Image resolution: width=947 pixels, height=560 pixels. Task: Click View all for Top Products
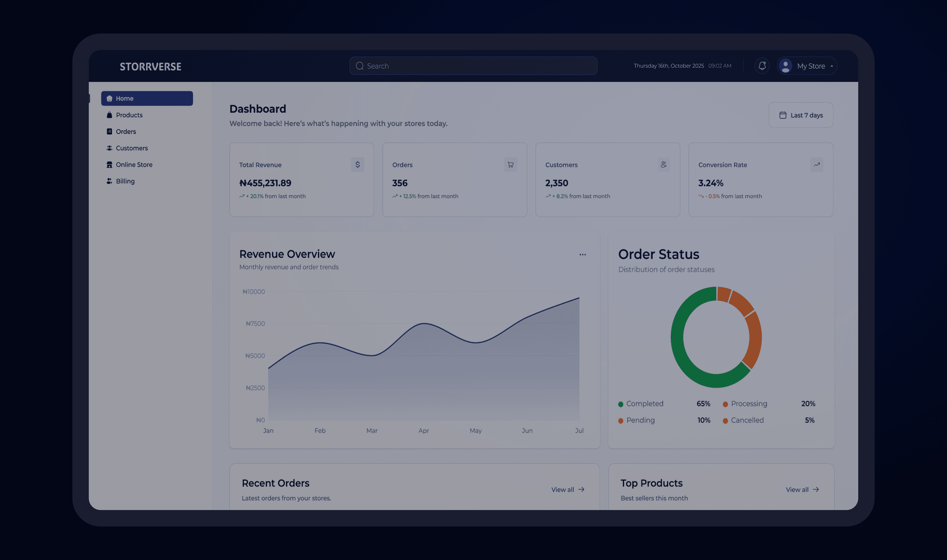pos(802,490)
